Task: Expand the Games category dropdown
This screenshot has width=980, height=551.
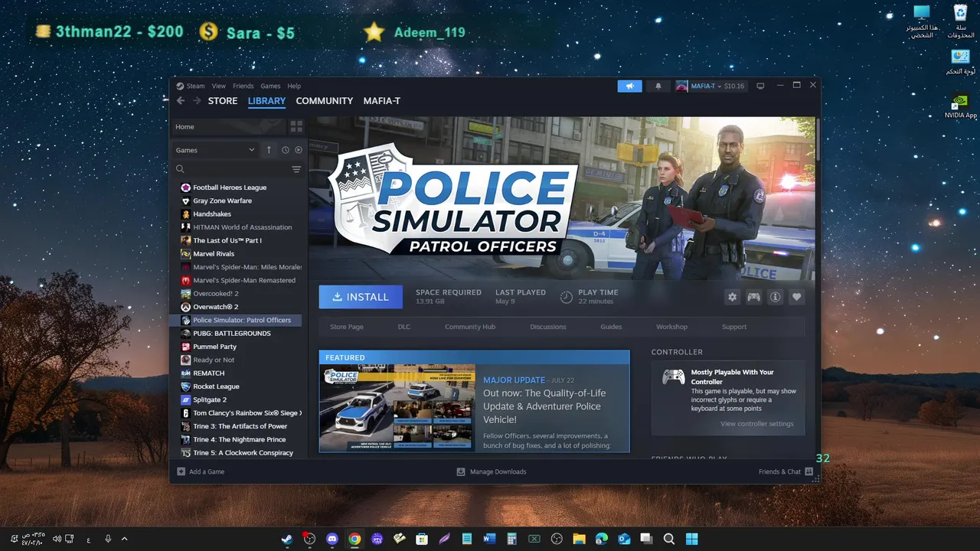Action: pyautogui.click(x=215, y=150)
